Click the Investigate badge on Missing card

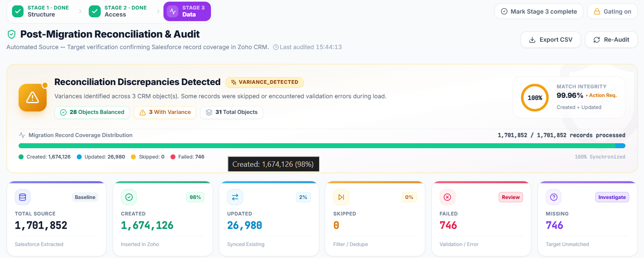(x=612, y=197)
